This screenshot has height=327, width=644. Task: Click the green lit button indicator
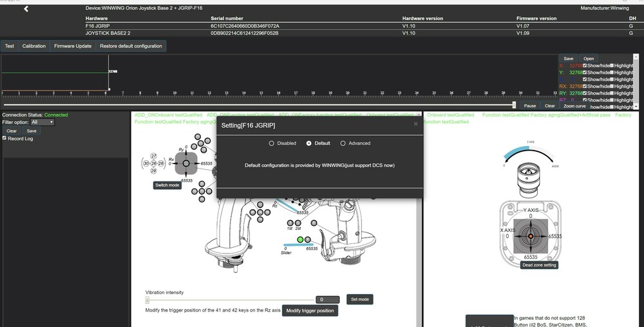300,239
